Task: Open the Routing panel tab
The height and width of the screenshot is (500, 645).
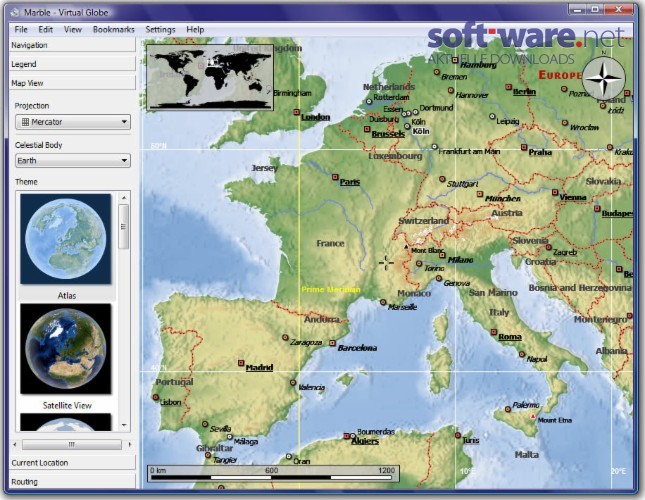Action: 72,481
